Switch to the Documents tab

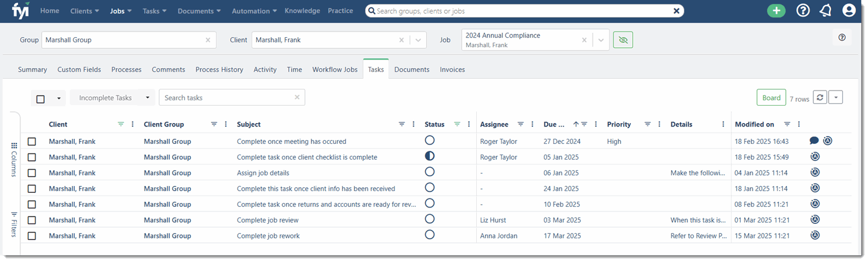click(x=411, y=70)
